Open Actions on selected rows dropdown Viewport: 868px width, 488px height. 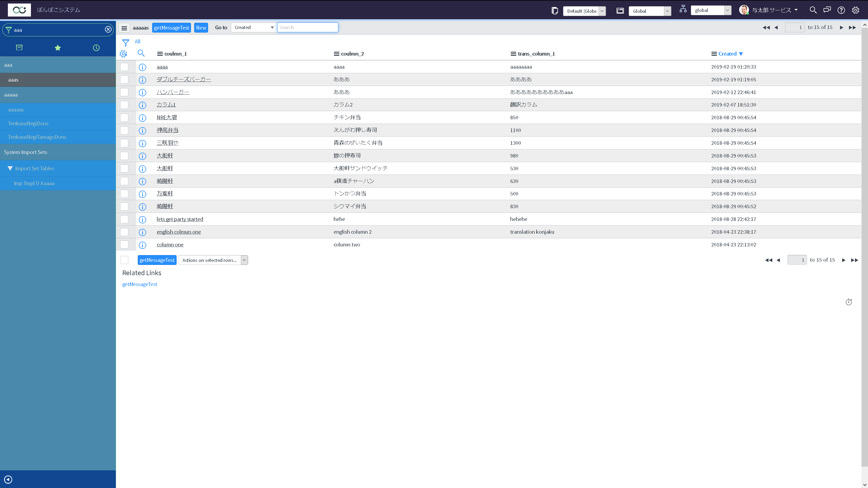click(x=213, y=260)
